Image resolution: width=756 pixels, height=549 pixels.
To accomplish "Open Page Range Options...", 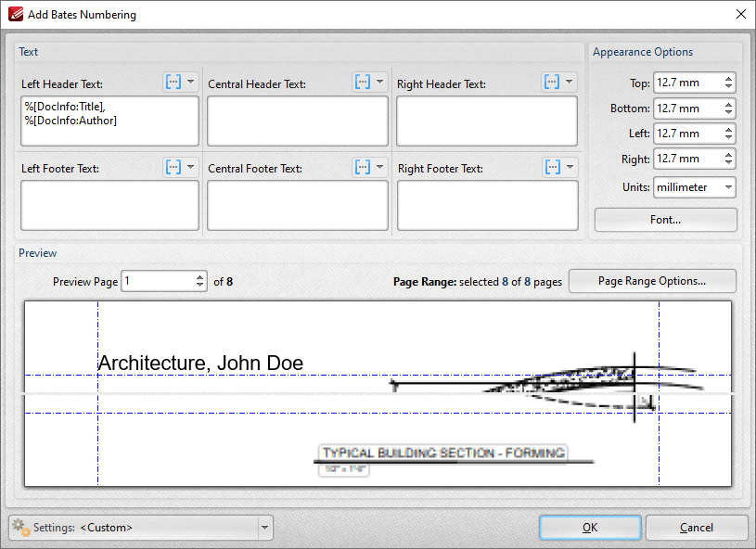I will coord(652,281).
